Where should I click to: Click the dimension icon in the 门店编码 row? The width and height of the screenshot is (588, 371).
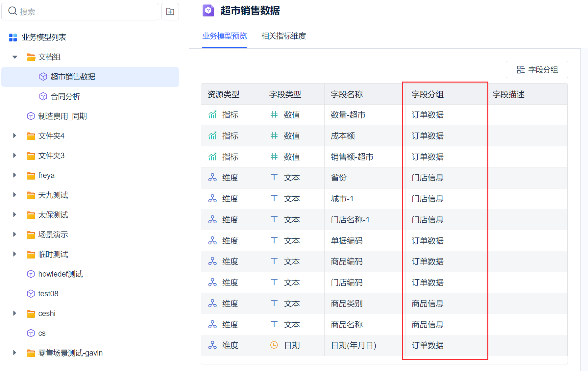(x=212, y=283)
